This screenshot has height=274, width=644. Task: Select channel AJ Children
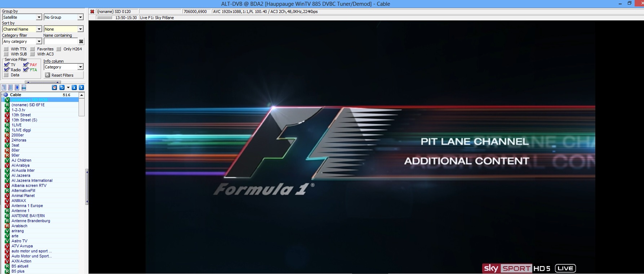[x=21, y=160]
